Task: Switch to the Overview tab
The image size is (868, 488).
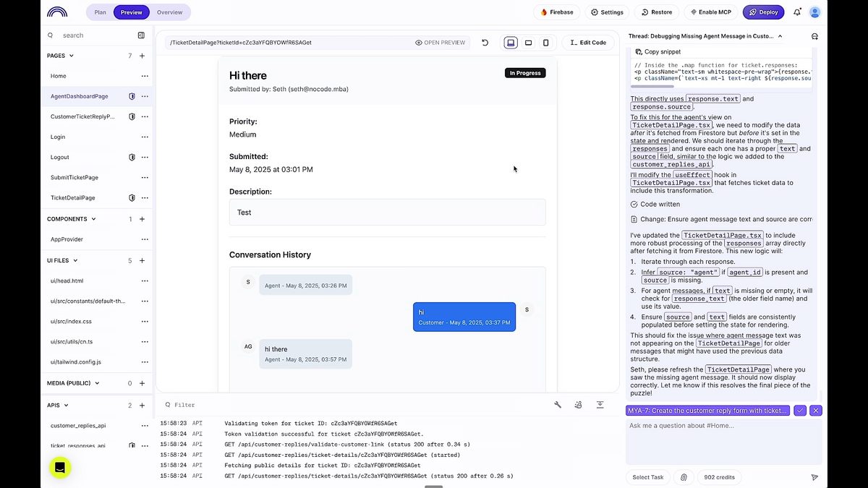Action: point(170,12)
